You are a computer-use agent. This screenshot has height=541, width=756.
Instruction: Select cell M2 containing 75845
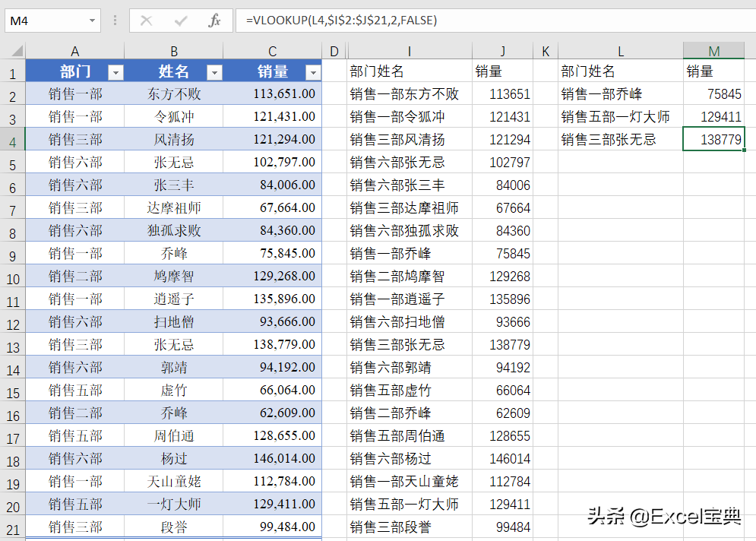pos(713,94)
